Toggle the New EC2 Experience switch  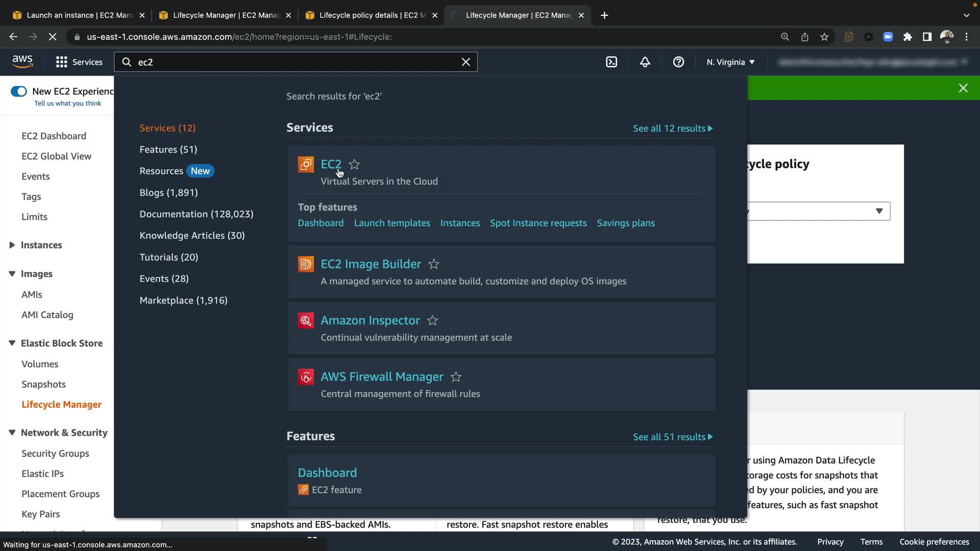click(x=19, y=91)
